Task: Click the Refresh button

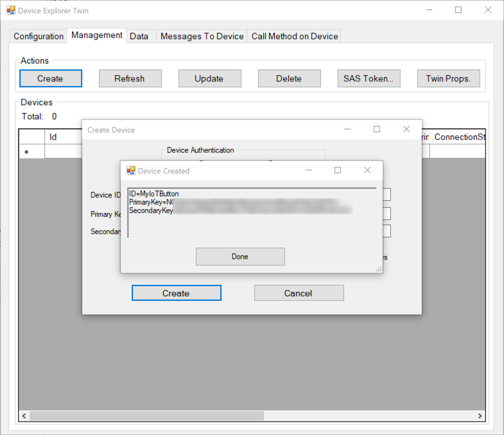Action: (130, 78)
